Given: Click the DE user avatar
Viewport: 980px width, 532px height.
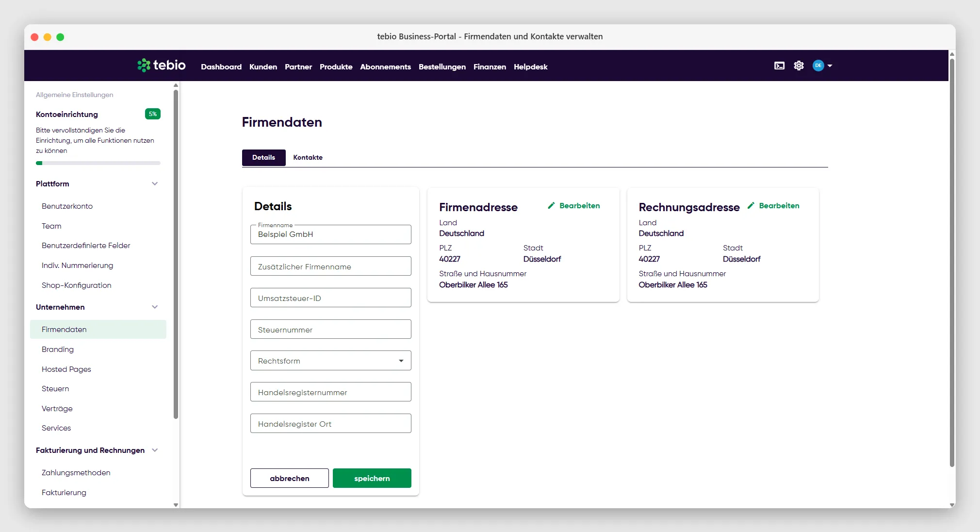Looking at the screenshot, I should (818, 66).
